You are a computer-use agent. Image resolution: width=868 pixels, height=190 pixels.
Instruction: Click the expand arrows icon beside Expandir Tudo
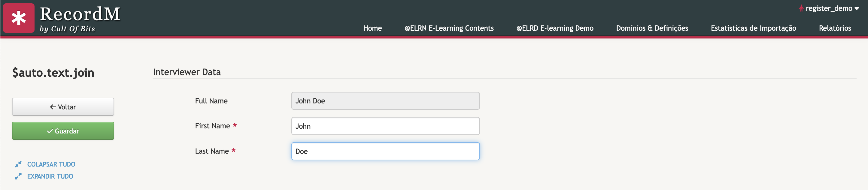coord(18,176)
